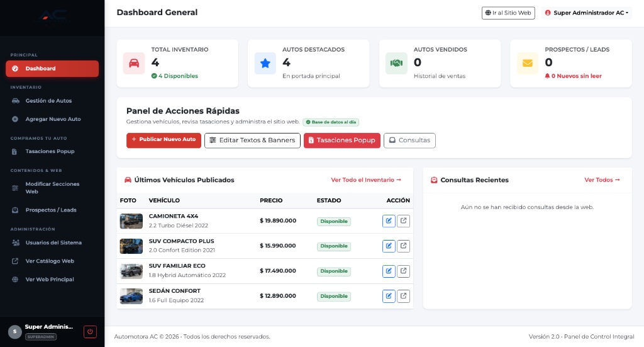The width and height of the screenshot is (644, 347).
Task: Follow the Ver Todo el Inventario link
Action: (x=366, y=179)
